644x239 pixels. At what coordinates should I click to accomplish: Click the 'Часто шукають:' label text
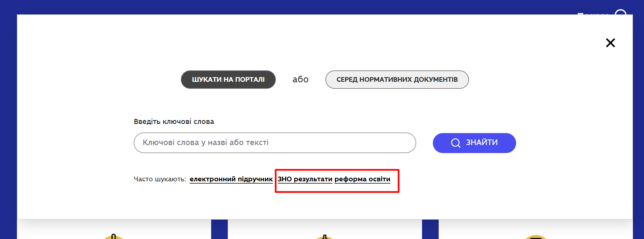click(160, 179)
